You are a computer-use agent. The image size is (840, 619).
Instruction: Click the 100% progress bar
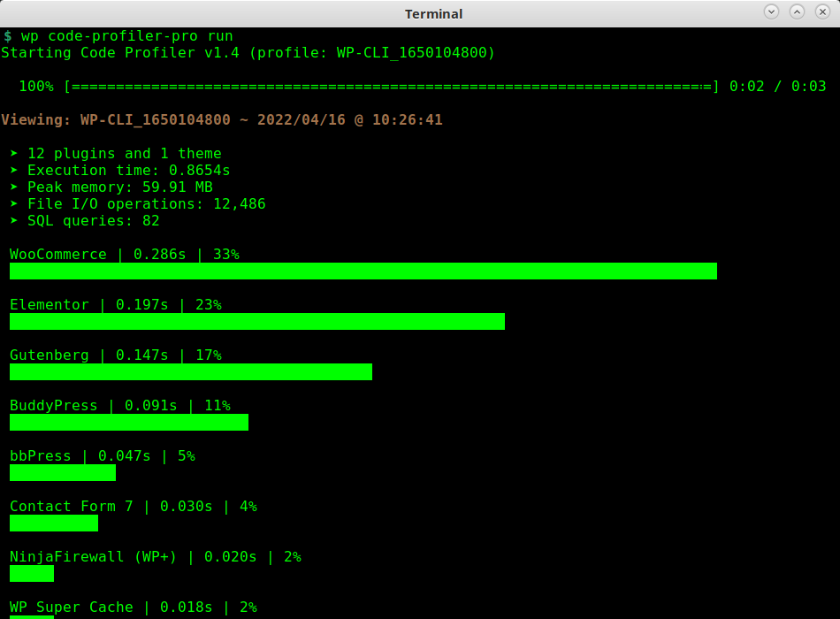click(x=391, y=87)
